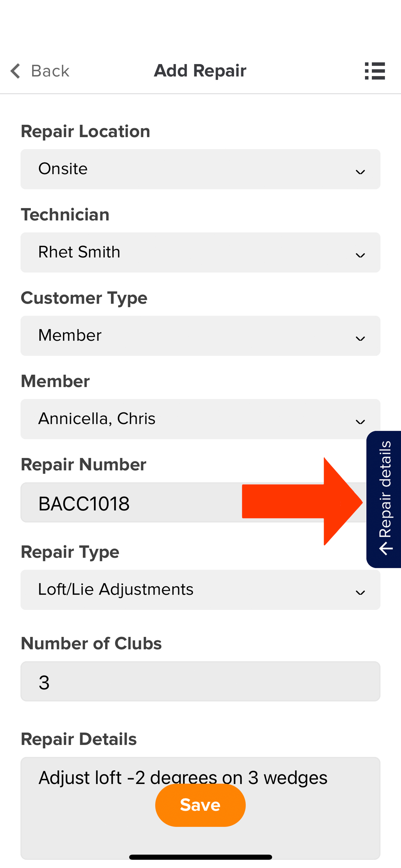
Task: Click the Technician dropdown chevron icon
Action: pos(360,255)
